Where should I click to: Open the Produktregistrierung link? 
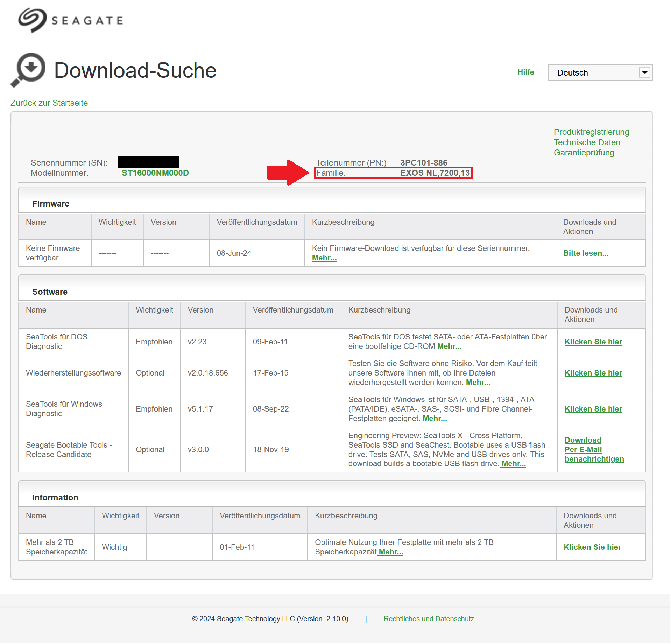591,132
